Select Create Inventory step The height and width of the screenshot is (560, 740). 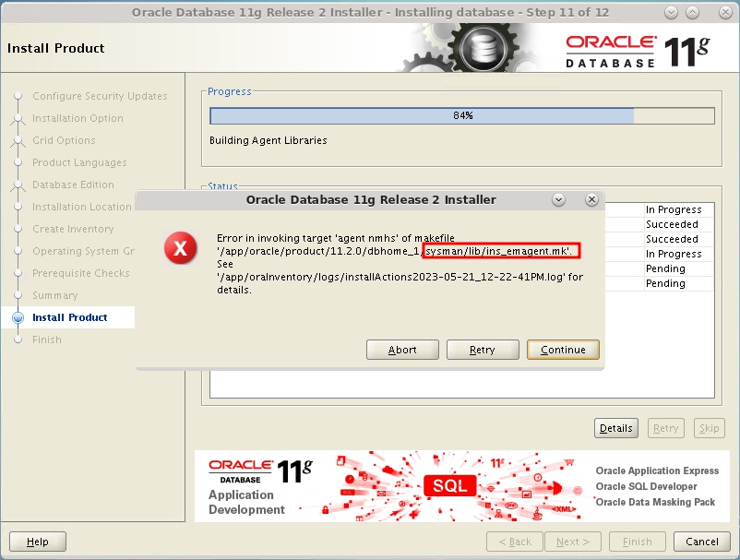point(73,229)
